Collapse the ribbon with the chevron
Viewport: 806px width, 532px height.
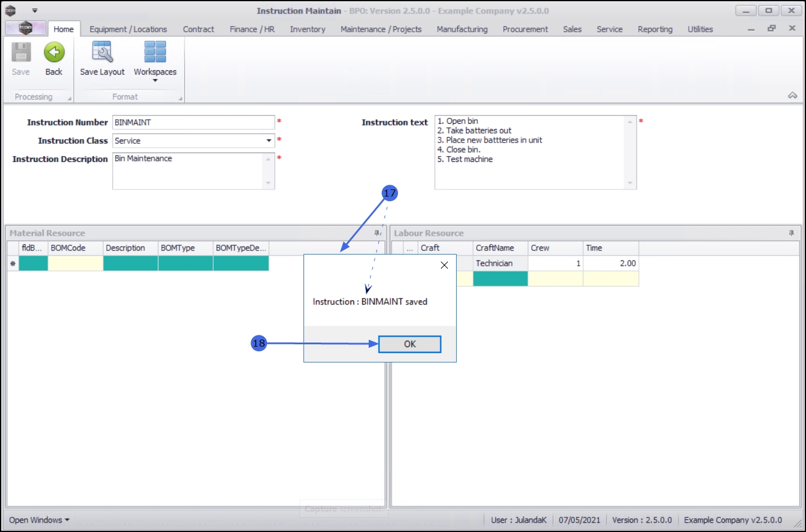pyautogui.click(x=792, y=95)
